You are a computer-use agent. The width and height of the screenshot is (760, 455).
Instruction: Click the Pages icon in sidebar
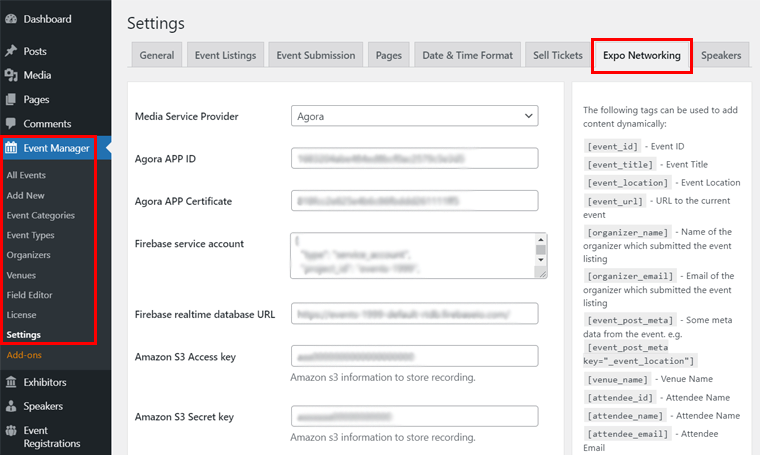[x=11, y=99]
